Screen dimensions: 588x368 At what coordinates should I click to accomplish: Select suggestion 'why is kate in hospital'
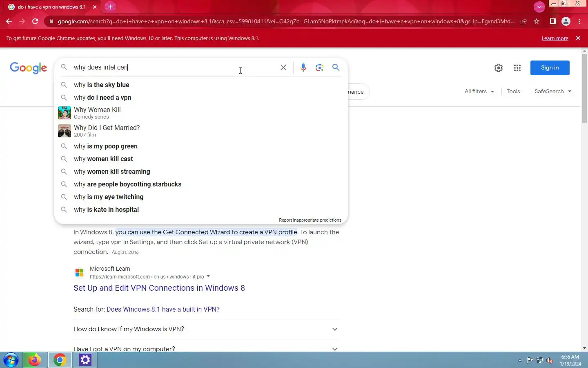(x=201, y=210)
